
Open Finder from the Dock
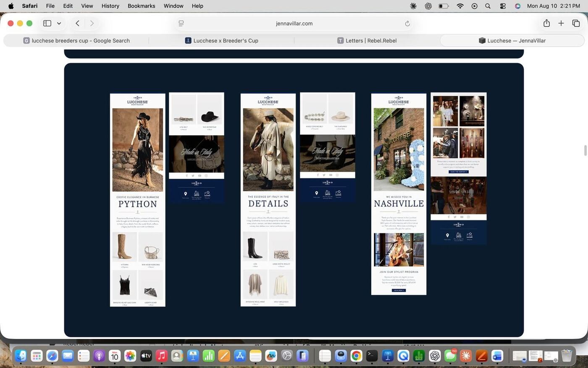click(21, 356)
